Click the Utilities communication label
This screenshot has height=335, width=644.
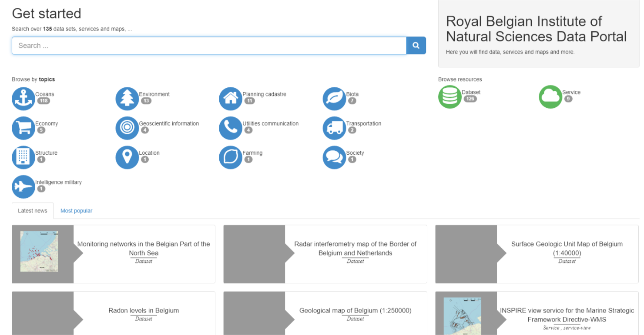click(271, 124)
